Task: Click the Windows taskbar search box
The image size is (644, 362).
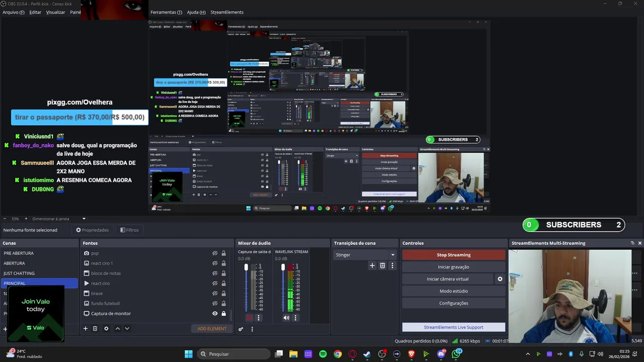Action: (x=234, y=354)
